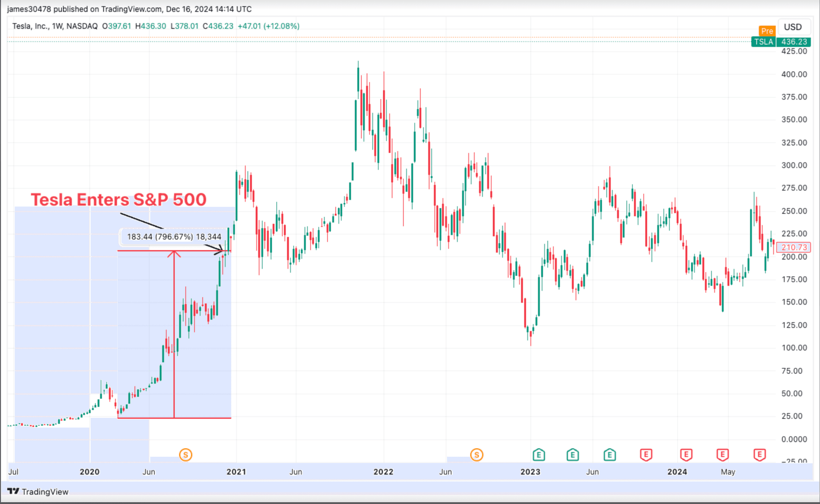Click the 2023 label on the time axis

click(x=530, y=472)
